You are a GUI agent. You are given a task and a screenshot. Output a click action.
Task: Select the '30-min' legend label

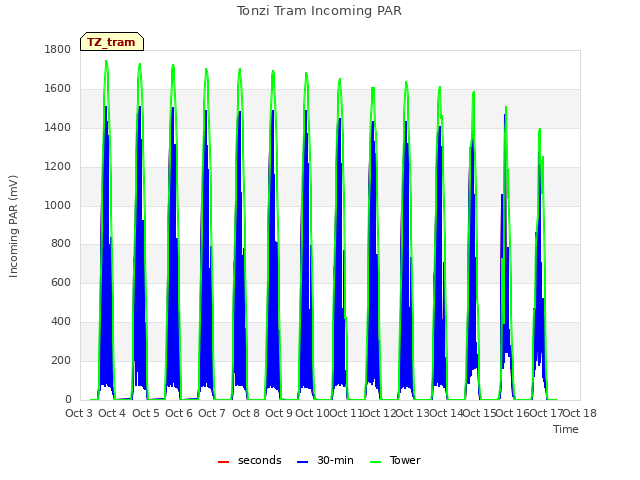tap(335, 460)
